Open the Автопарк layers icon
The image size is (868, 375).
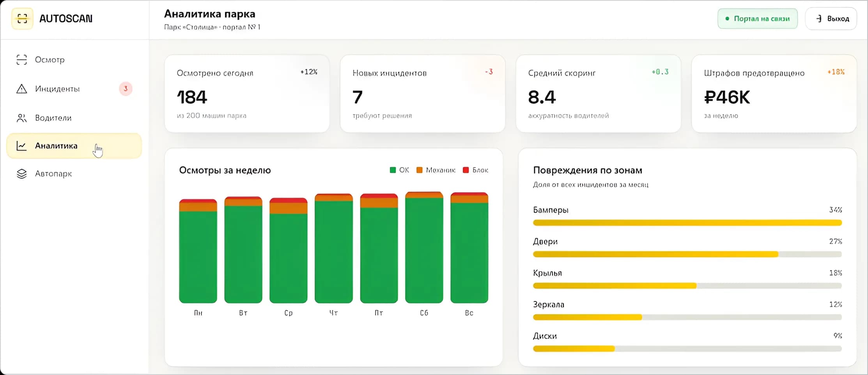click(x=22, y=174)
